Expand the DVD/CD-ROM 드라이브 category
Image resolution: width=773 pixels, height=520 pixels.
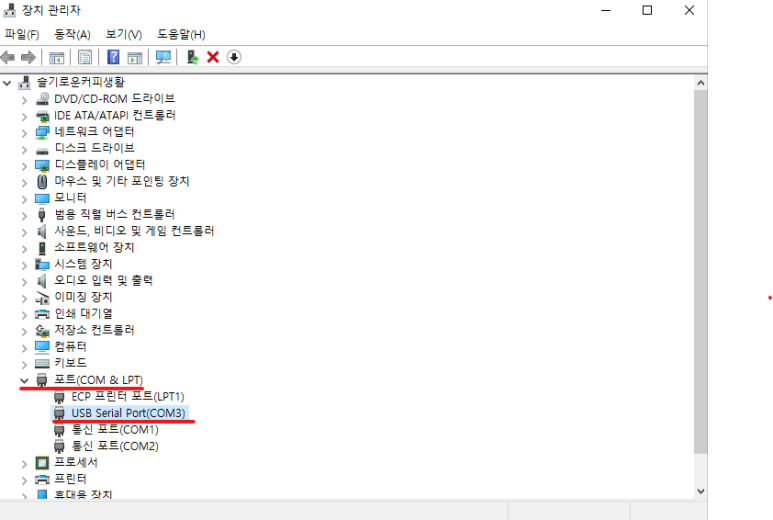24,100
